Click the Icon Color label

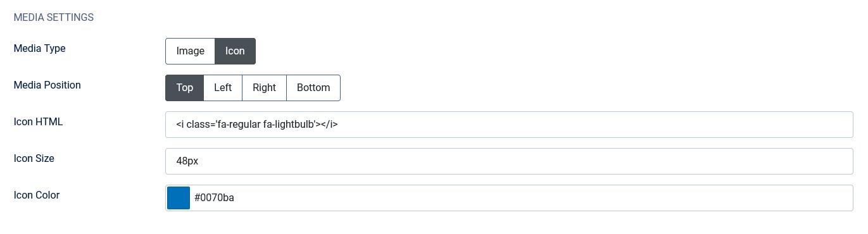36,195
